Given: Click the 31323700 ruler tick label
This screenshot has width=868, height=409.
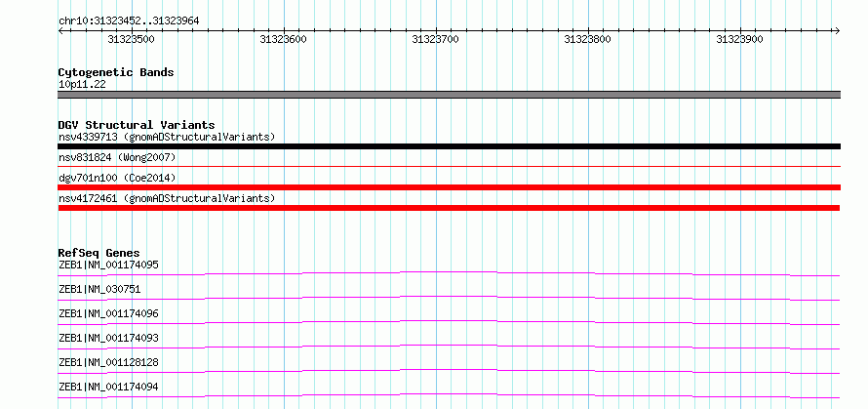Looking at the screenshot, I should click(x=436, y=39).
